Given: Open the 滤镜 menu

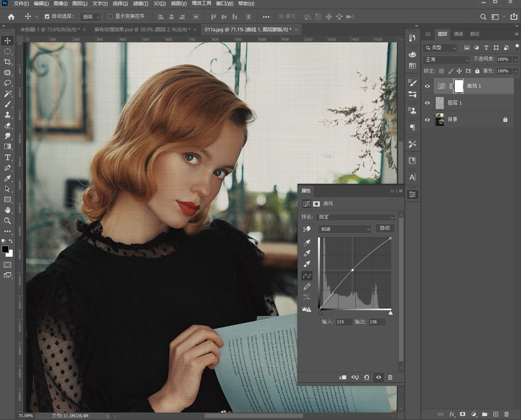Looking at the screenshot, I should [140, 4].
